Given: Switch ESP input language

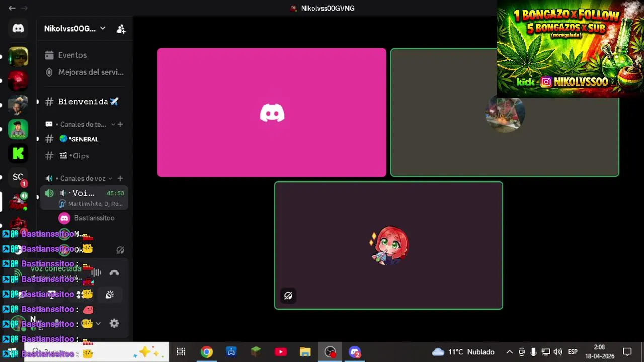Looking at the screenshot, I should [573, 352].
